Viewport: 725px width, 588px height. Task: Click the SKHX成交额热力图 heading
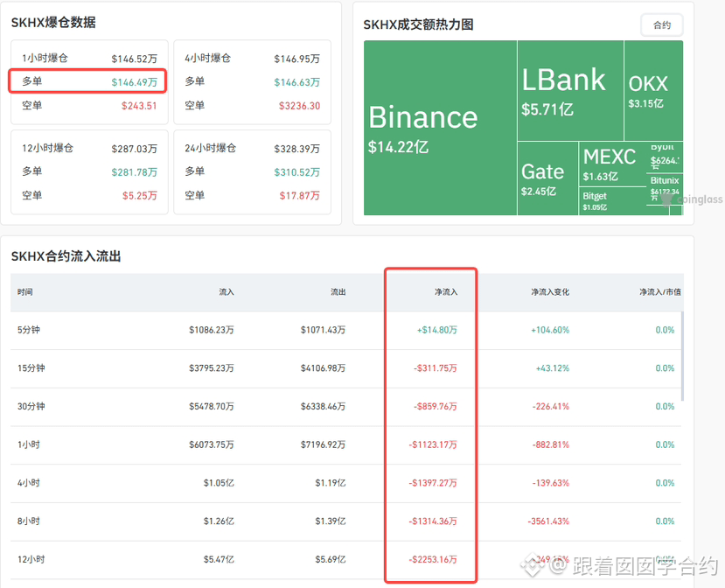click(418, 24)
